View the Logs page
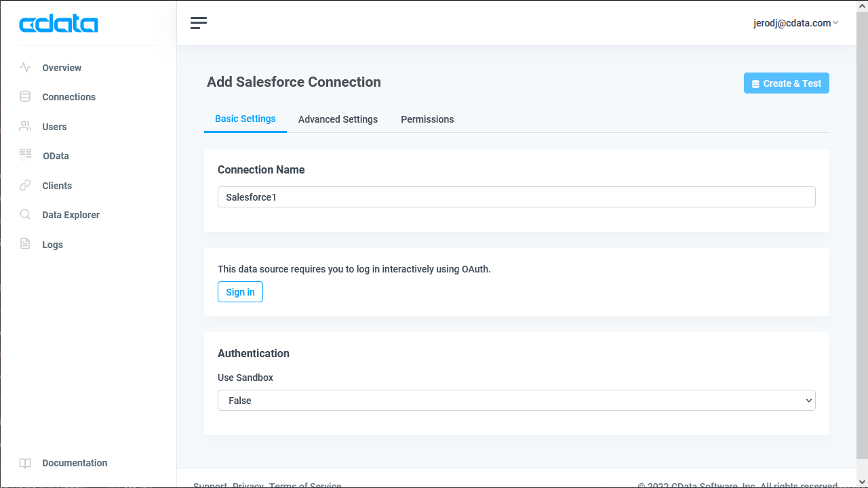Screen dimensions: 868x488 pyautogui.click(x=52, y=245)
